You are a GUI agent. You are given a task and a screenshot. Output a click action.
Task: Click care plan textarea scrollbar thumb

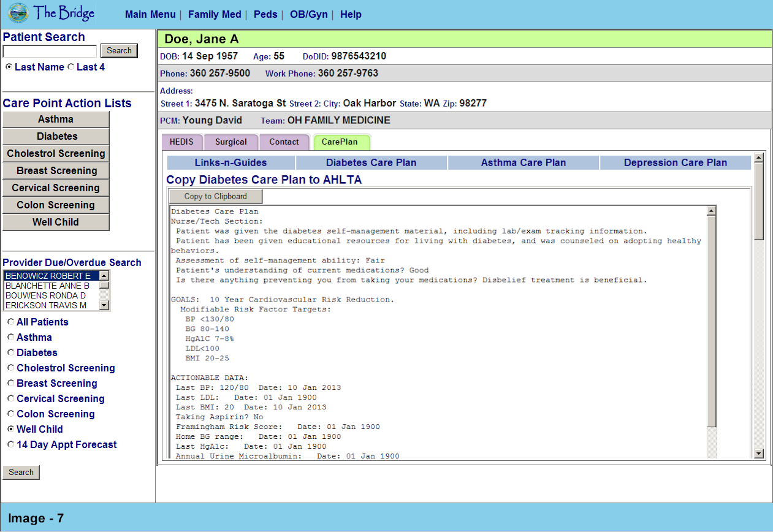click(x=712, y=322)
